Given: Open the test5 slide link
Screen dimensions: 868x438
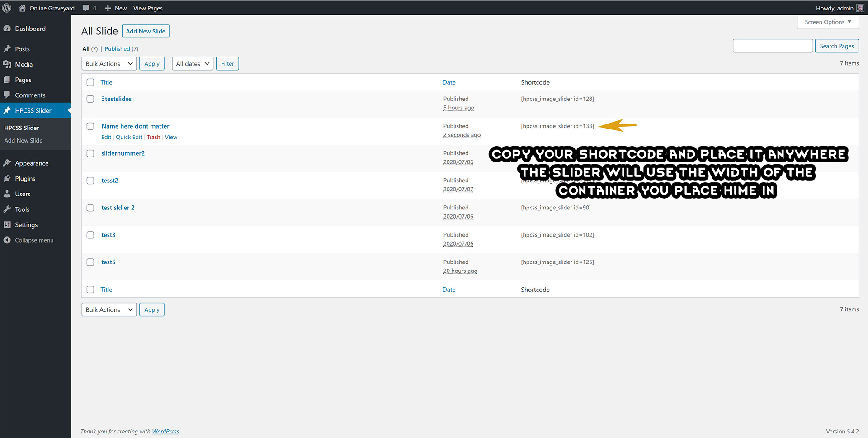Looking at the screenshot, I should pyautogui.click(x=108, y=262).
